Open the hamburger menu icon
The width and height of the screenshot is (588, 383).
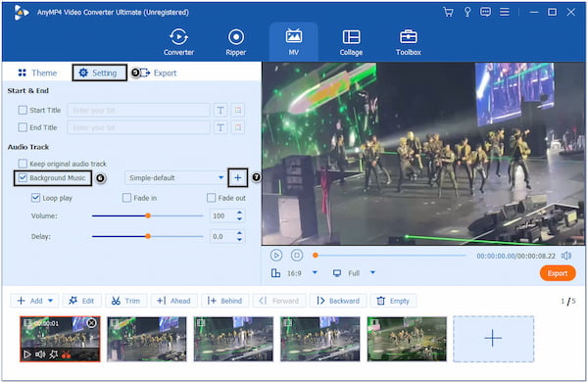(x=505, y=12)
